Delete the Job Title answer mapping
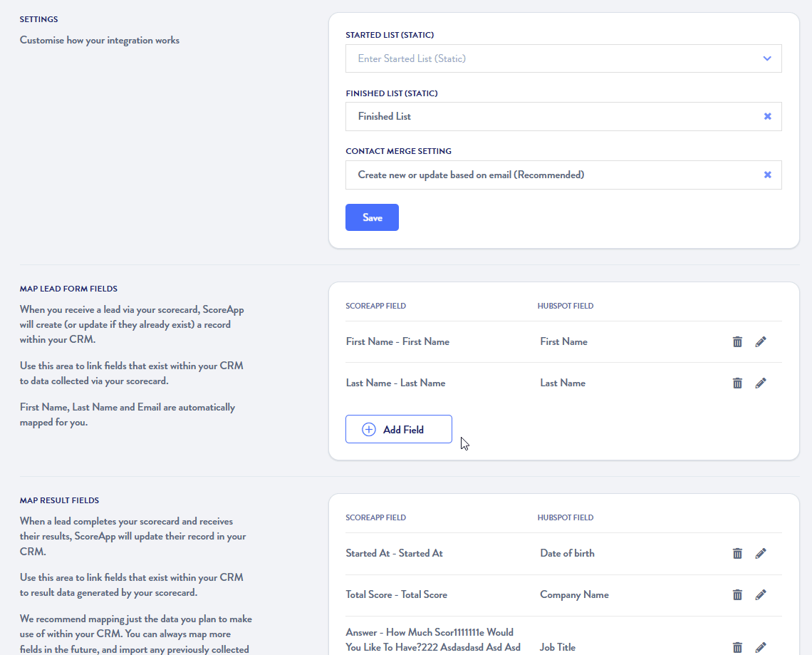Image resolution: width=812 pixels, height=655 pixels. coord(737,647)
